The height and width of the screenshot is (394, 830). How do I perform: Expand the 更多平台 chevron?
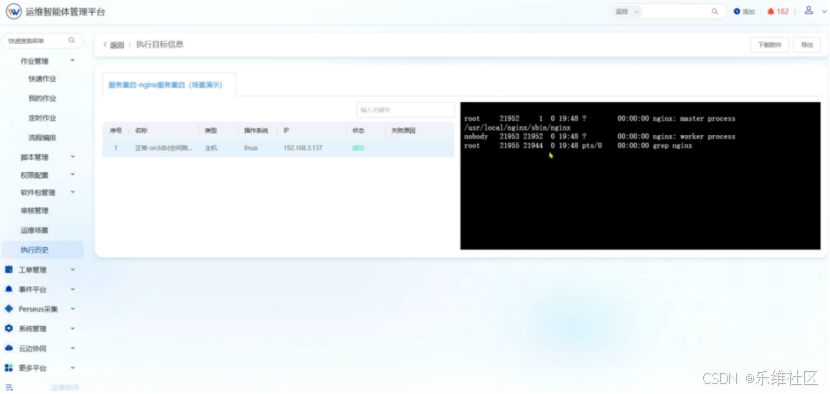[73, 368]
